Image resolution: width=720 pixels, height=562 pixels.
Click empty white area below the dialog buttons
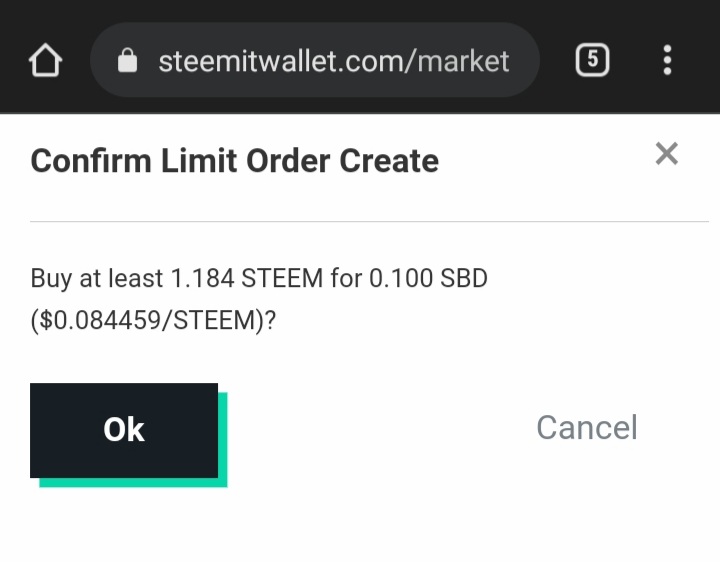click(x=360, y=525)
